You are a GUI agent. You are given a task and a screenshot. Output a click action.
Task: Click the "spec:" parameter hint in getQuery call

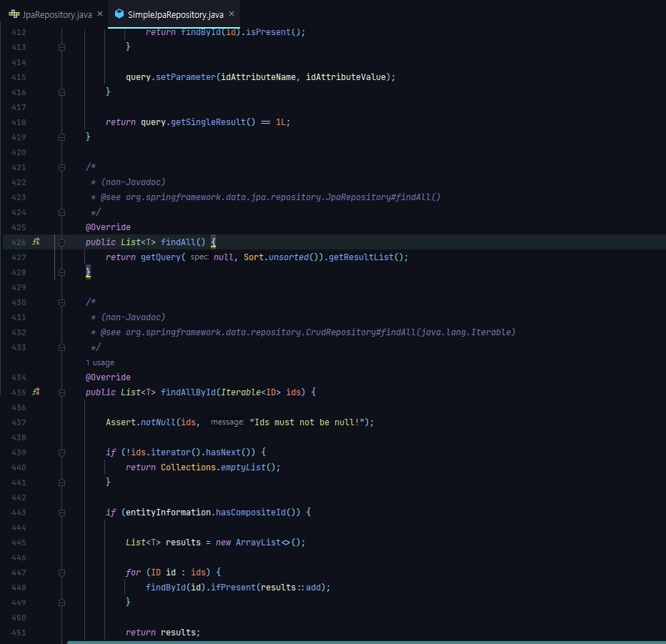[x=199, y=257]
